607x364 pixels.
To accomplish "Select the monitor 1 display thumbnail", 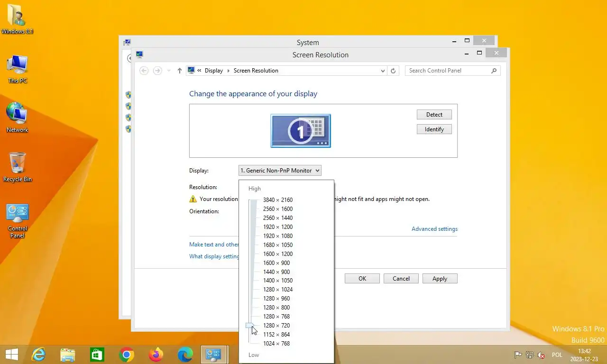I will [301, 131].
